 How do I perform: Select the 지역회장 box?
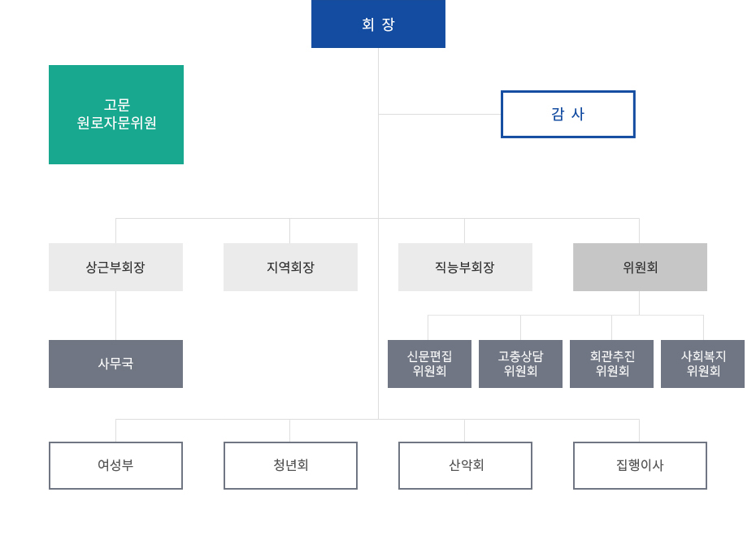(x=290, y=268)
